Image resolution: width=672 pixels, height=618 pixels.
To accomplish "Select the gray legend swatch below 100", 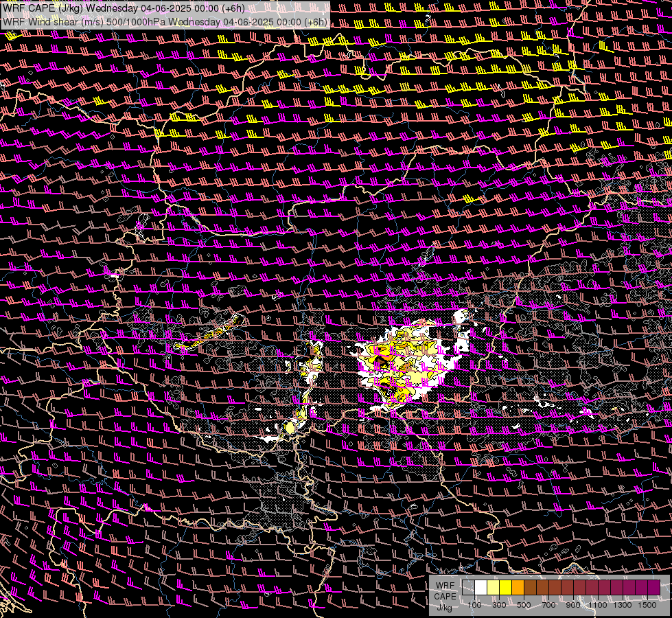I will pos(468,587).
